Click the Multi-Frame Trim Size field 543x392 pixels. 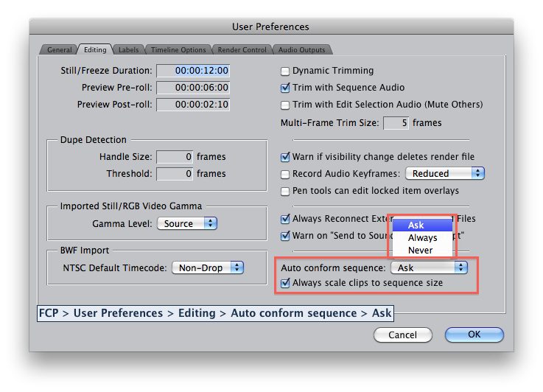coord(396,123)
